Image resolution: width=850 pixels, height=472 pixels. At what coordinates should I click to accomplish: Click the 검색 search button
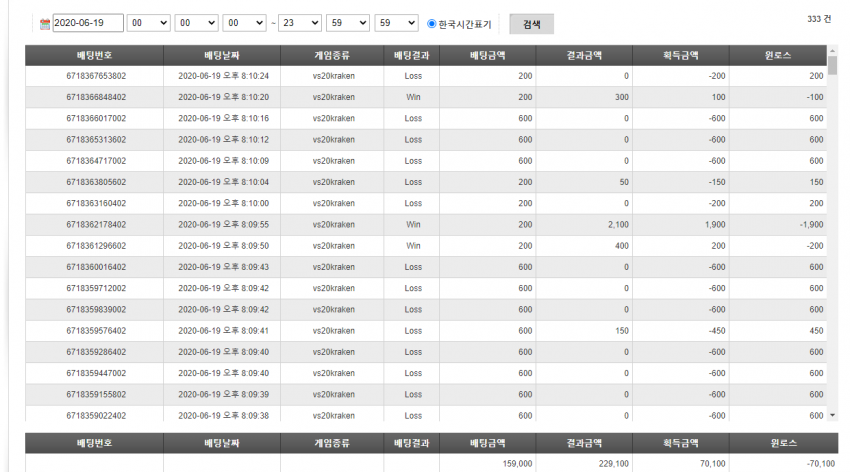click(x=531, y=24)
